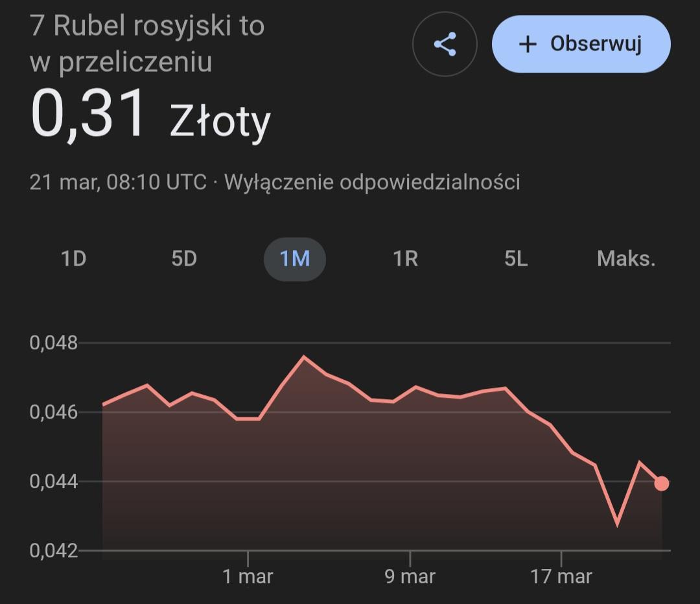Click the chart's highest peak in early March
This screenshot has width=700, height=604.
click(x=304, y=356)
